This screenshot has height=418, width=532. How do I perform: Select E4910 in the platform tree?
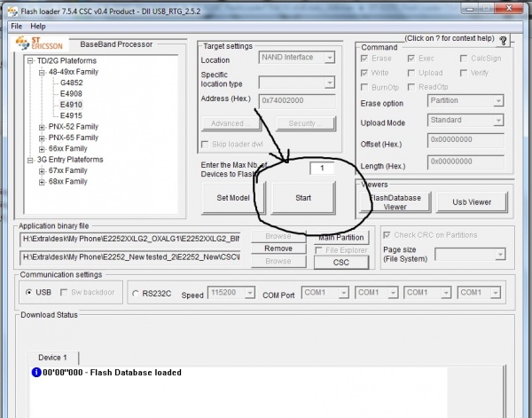(71, 105)
